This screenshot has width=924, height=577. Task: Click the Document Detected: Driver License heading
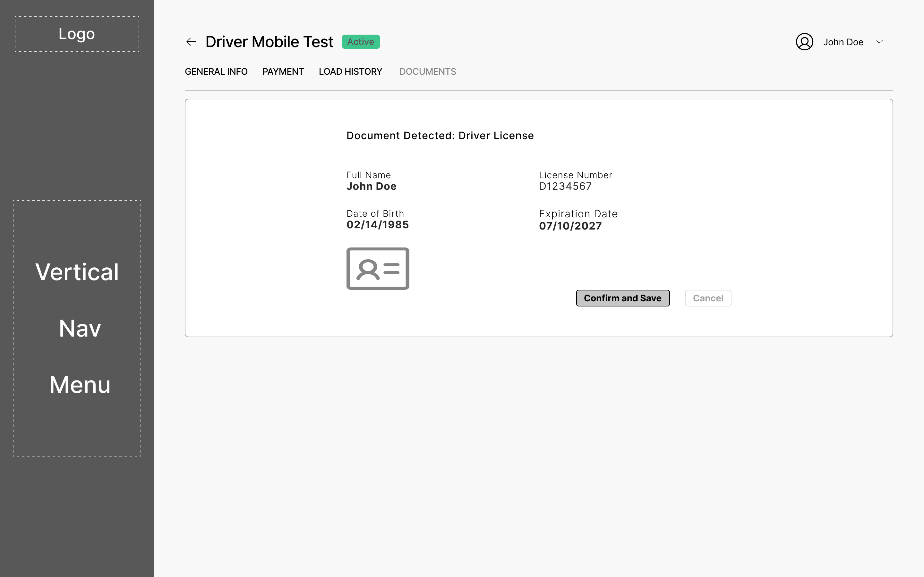pyautogui.click(x=440, y=136)
